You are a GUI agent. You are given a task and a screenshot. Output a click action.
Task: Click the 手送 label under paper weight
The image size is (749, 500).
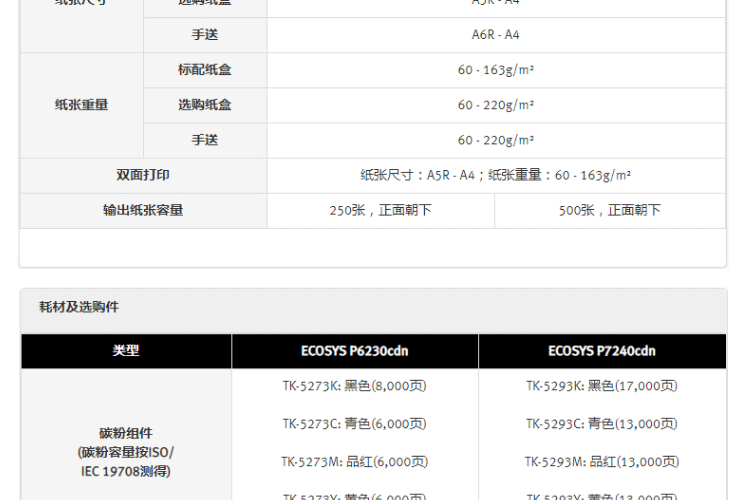(204, 140)
